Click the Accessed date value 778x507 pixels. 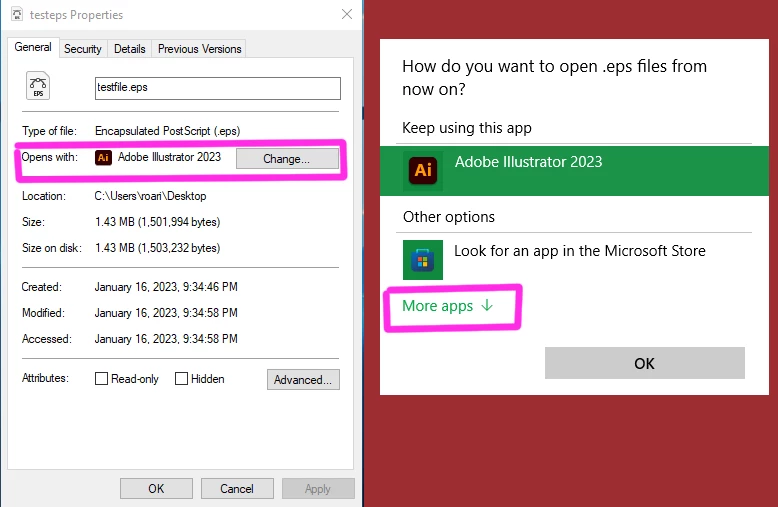click(x=166, y=339)
